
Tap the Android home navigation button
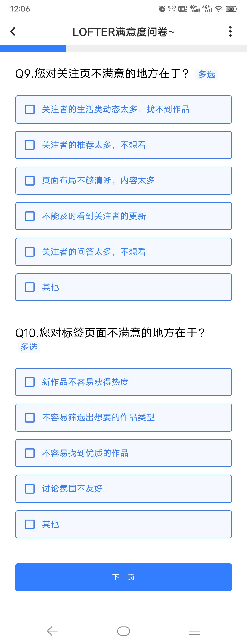[123, 631]
